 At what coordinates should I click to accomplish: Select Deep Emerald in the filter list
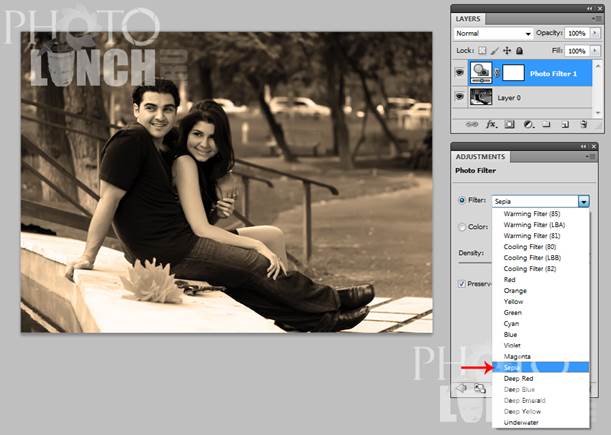[540, 400]
